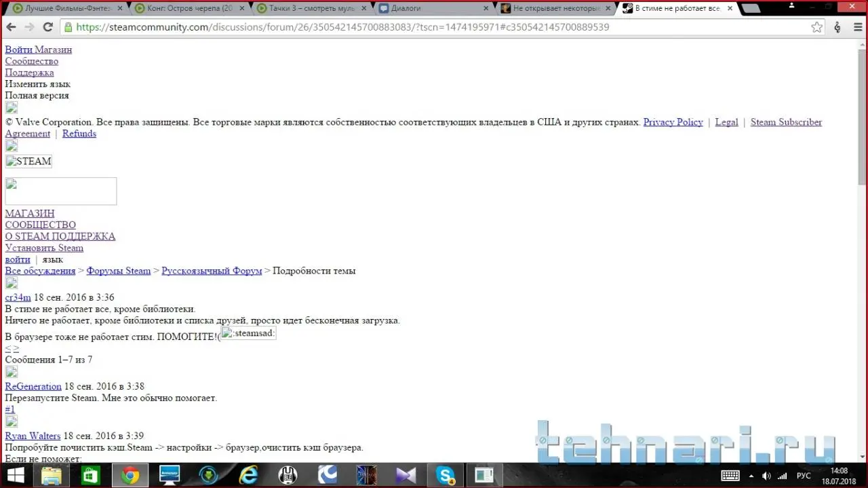
Task: Click the broken STEAM logo image
Action: pyautogui.click(x=28, y=162)
